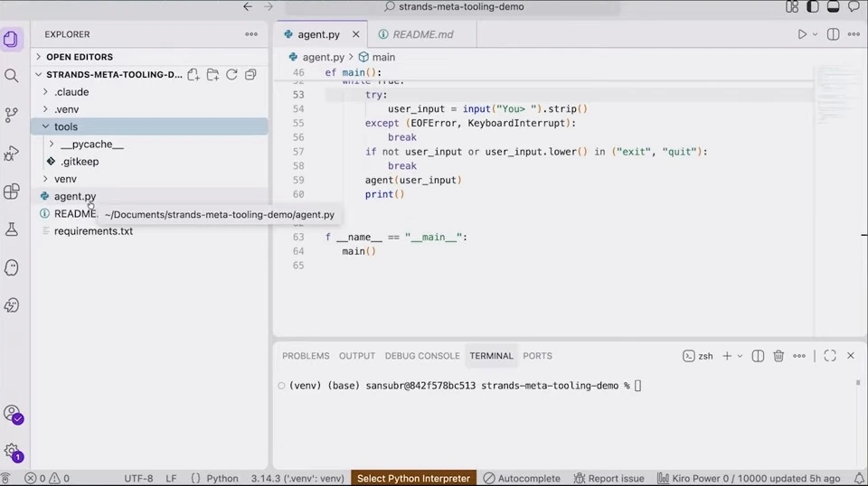Viewport: 868px width, 486px height.
Task: Open the run button dropdown arrow
Action: (815, 34)
